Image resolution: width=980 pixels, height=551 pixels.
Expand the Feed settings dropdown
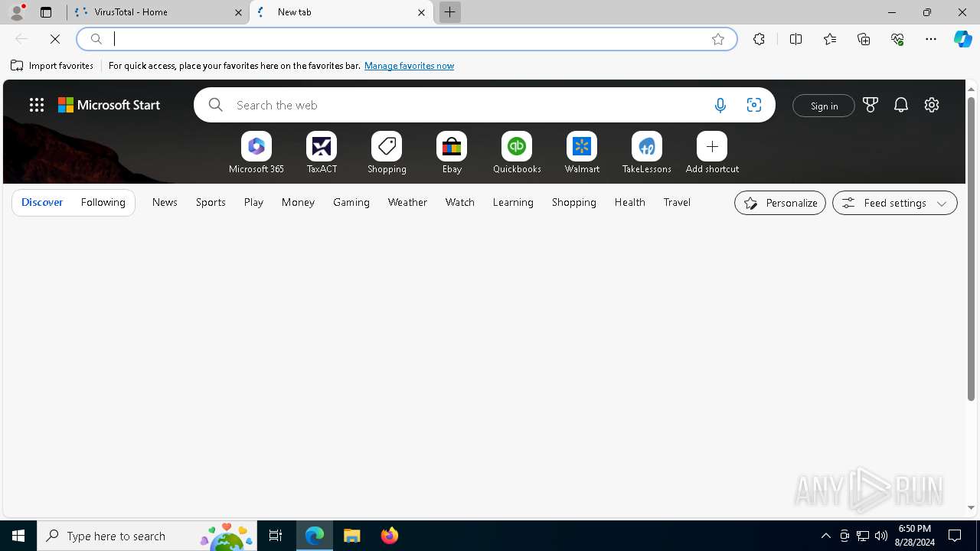pos(894,203)
